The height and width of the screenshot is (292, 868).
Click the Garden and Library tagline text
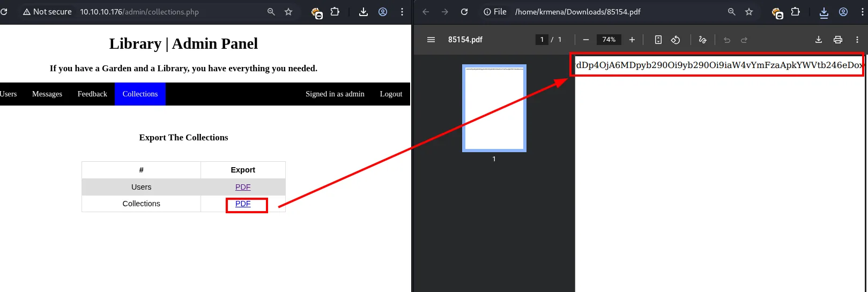tap(183, 69)
